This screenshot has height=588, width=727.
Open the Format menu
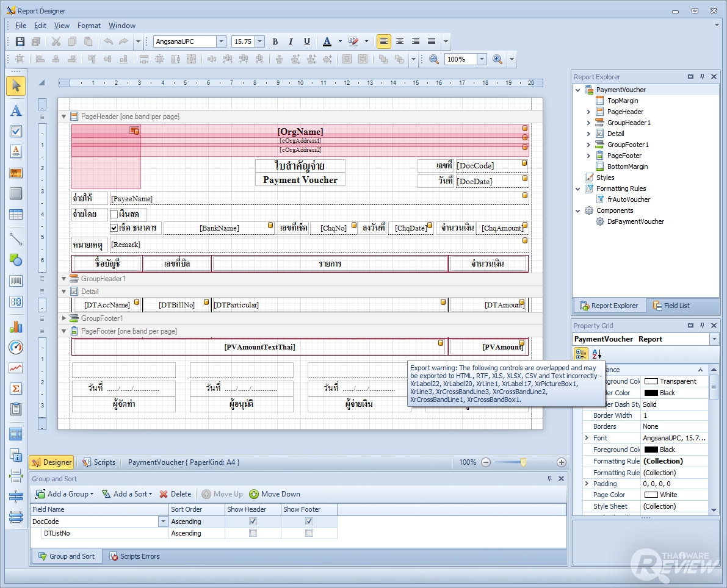tap(89, 26)
